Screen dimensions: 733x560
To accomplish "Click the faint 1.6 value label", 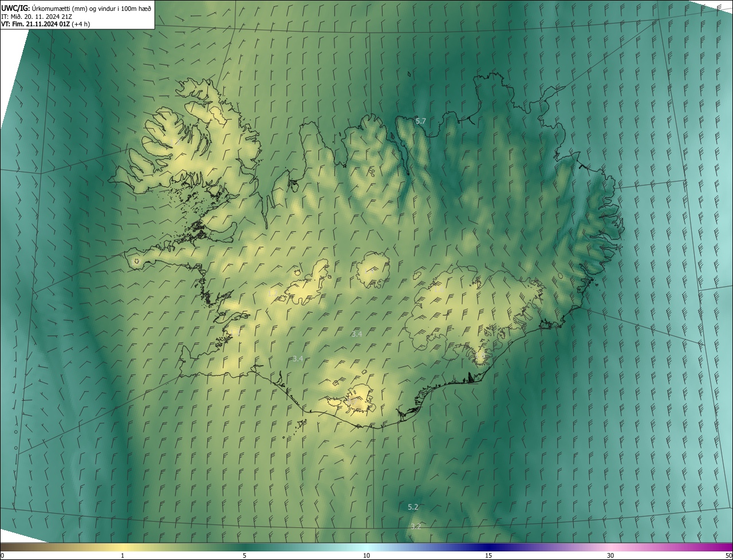I will [x=439, y=289].
